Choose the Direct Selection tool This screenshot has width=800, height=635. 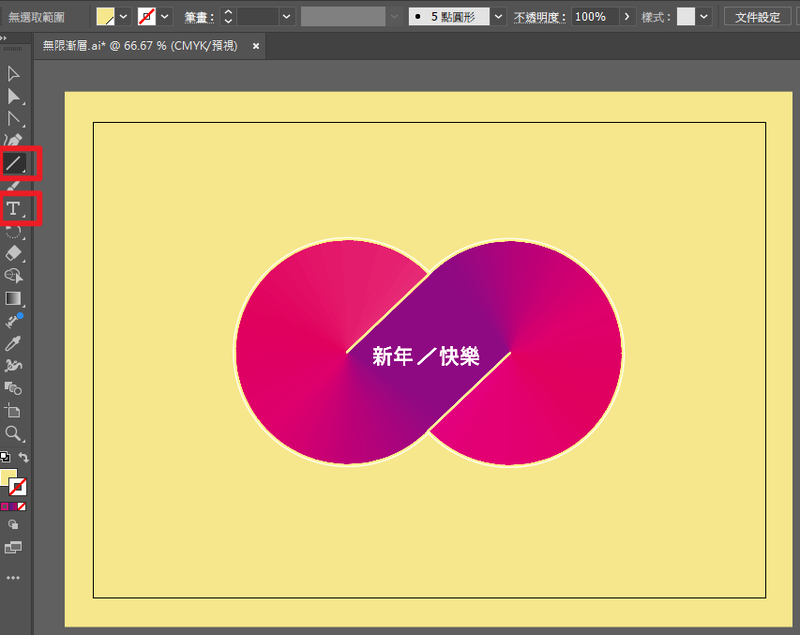(x=14, y=96)
